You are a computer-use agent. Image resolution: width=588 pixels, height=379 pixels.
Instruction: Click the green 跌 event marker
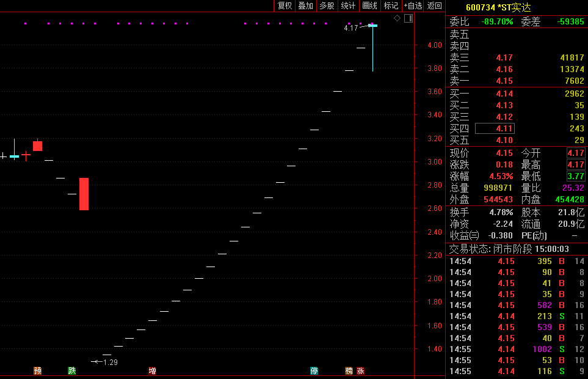tap(72, 370)
